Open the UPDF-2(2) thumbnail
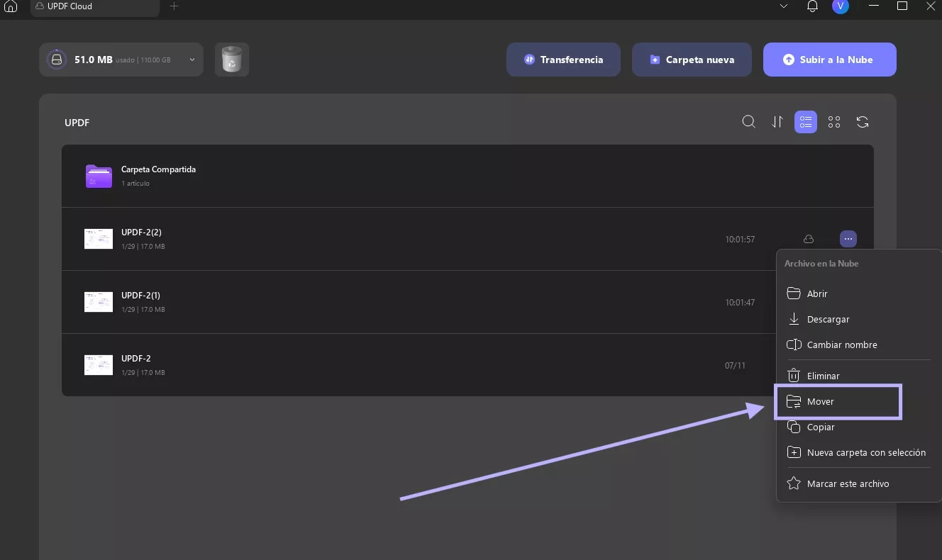942x560 pixels. (x=99, y=239)
